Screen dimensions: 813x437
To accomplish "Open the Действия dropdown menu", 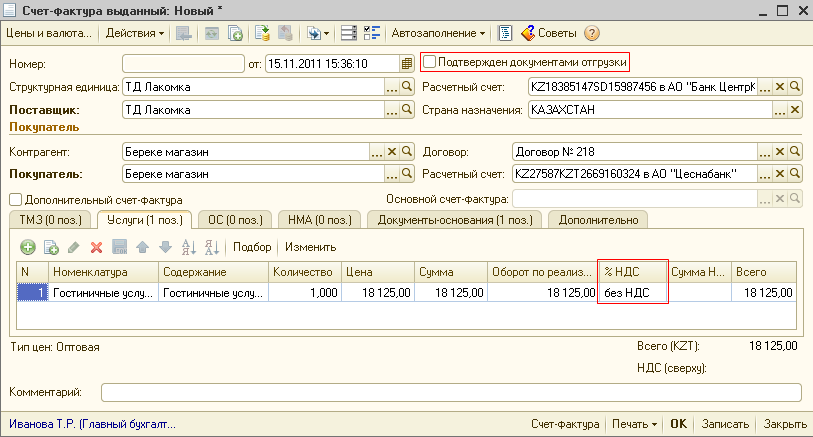I will point(136,33).
